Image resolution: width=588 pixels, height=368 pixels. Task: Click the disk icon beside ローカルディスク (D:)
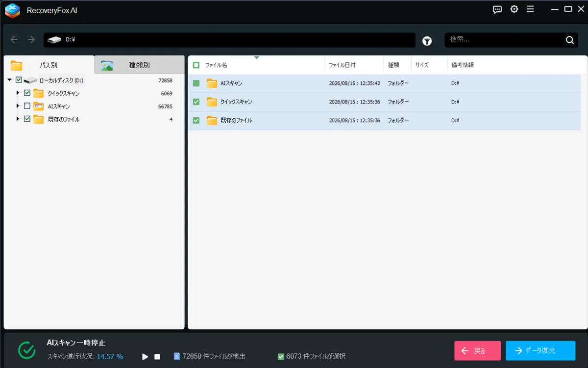click(30, 80)
